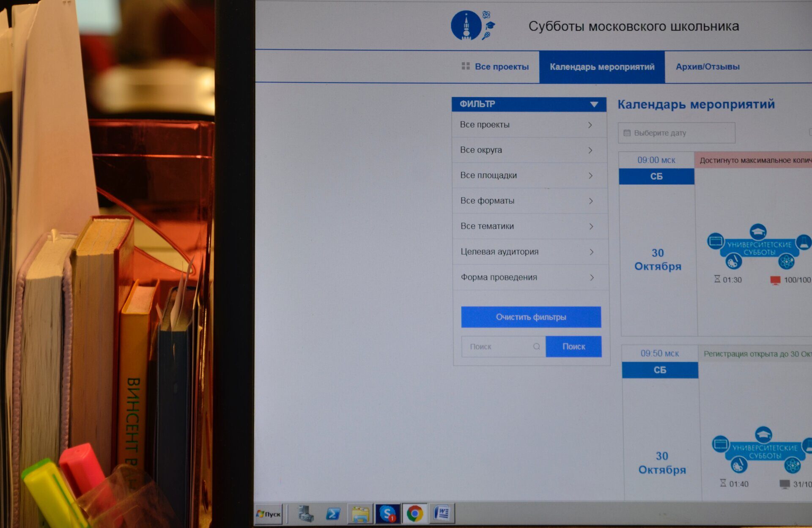Screen dimensions: 812x528
Task: Collapse the ФИЛЬТР panel triangle
Action: click(594, 104)
